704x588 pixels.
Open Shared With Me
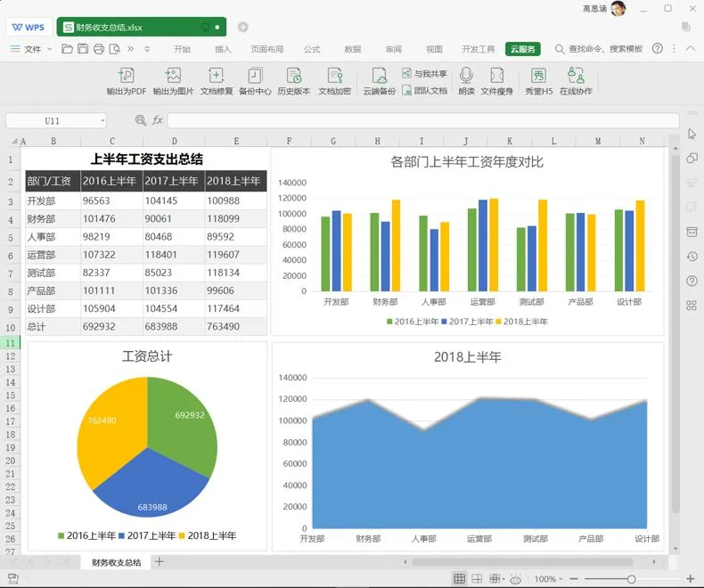coord(425,74)
